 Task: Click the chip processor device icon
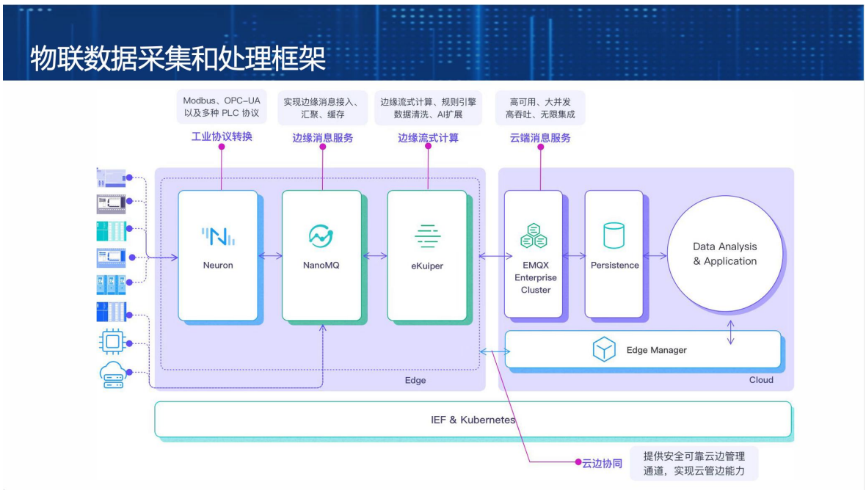click(113, 342)
